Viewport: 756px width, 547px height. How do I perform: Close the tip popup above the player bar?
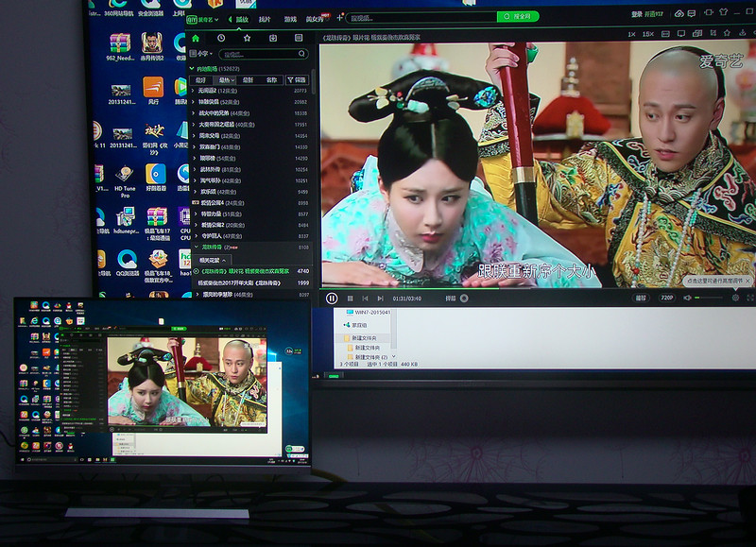(747, 281)
